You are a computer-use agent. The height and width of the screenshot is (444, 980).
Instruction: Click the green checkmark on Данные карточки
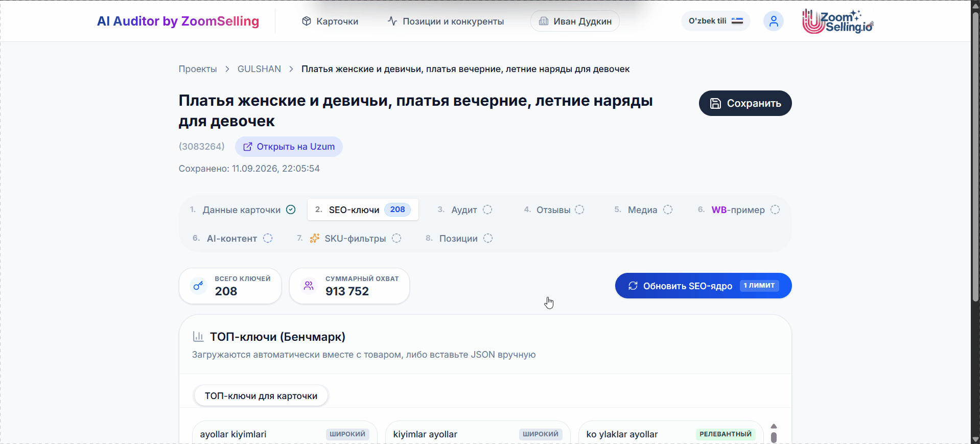pos(291,209)
